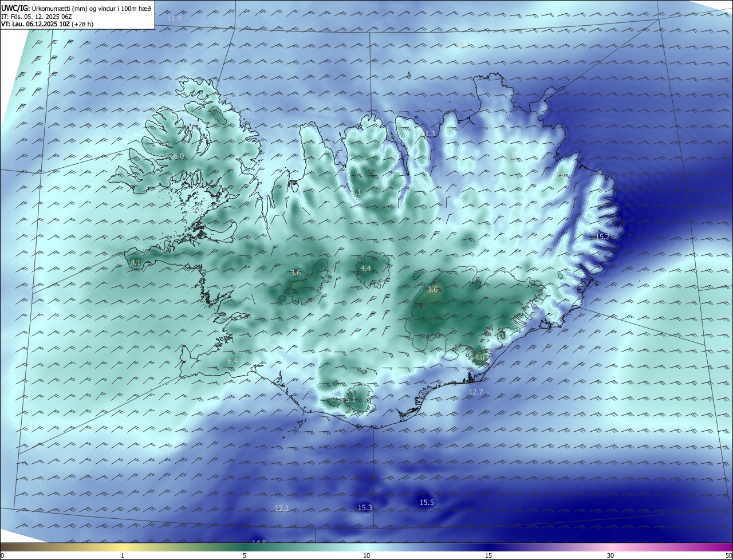
Task: Select the 5 tick label on color scale
Action: (245, 555)
